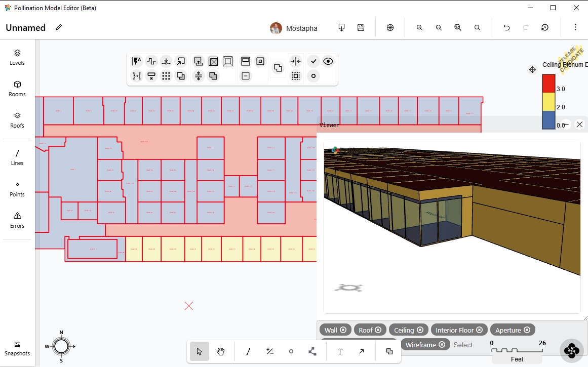Click the rename pencil icon next to Unnamed
Image resolution: width=588 pixels, height=367 pixels.
[59, 27]
